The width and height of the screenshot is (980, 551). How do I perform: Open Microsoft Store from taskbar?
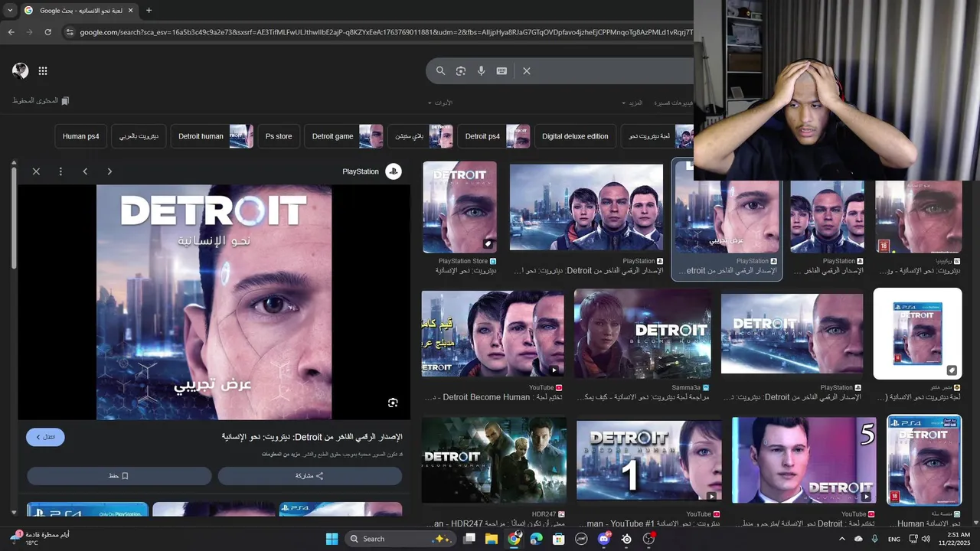559,539
